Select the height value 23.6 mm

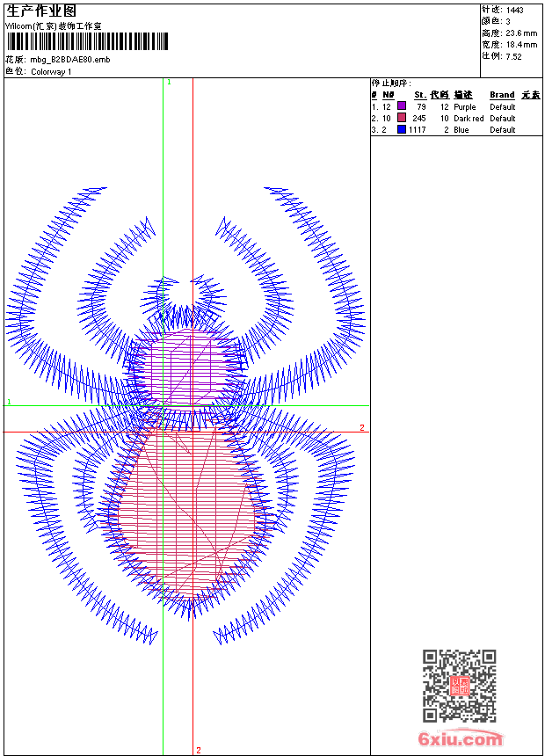point(521,33)
